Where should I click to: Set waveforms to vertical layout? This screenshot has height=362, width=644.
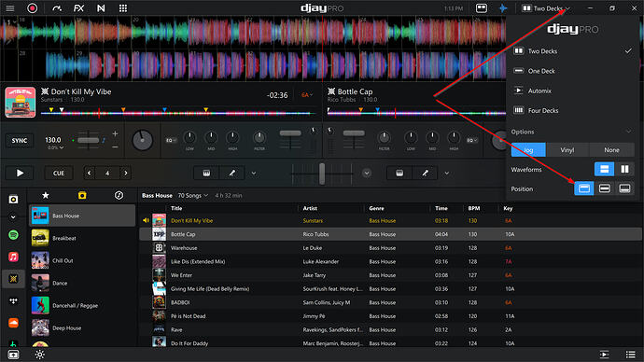tap(624, 169)
